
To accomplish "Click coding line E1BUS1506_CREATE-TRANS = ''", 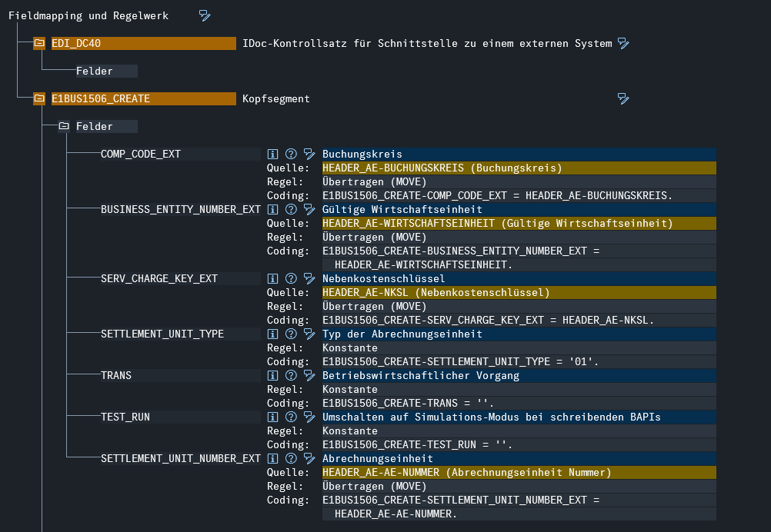I will coord(519,404).
